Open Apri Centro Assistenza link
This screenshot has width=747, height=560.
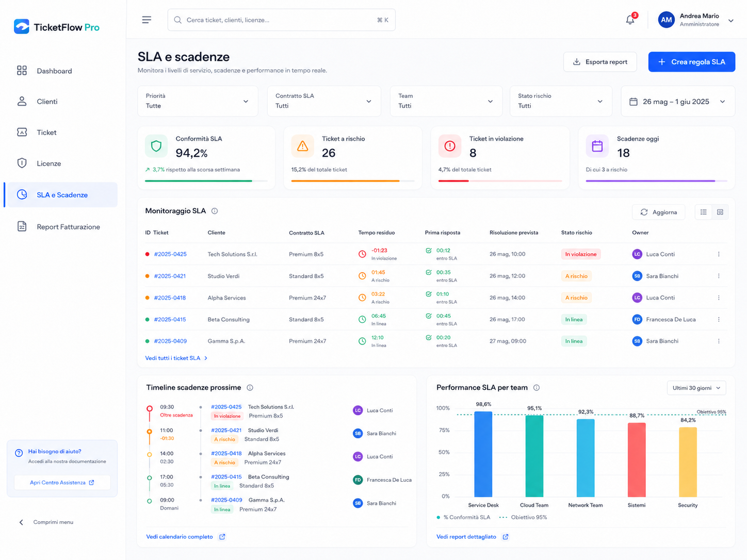pos(62,483)
